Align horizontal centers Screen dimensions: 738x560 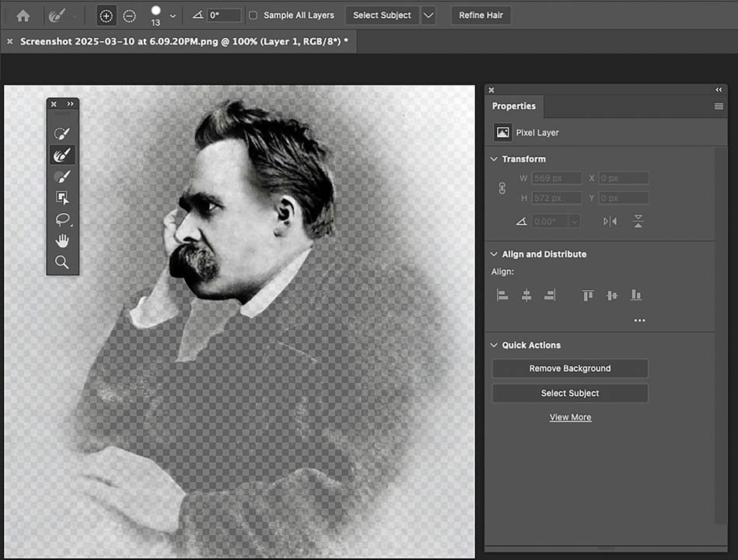click(x=526, y=295)
